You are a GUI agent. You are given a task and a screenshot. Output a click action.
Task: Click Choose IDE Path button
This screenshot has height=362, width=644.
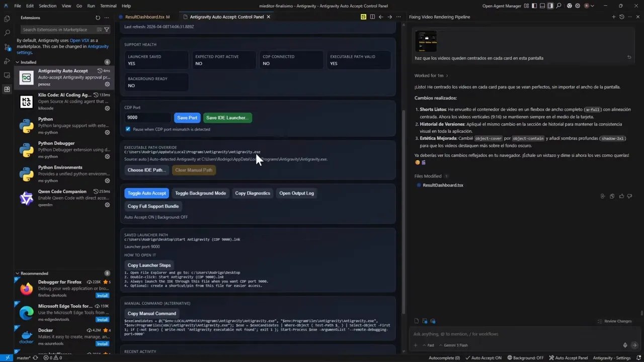click(147, 170)
